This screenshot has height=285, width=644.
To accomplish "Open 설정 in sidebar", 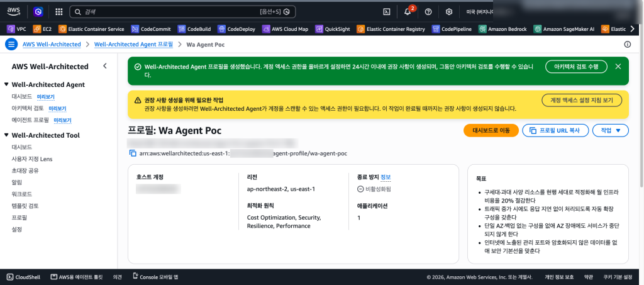I will [x=17, y=229].
